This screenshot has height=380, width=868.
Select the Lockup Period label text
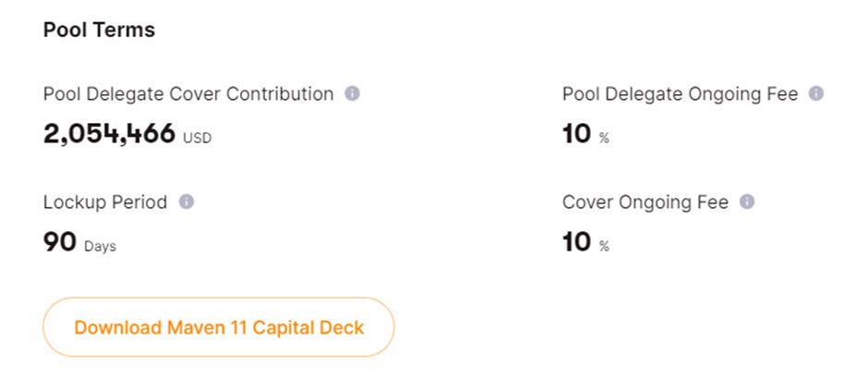[x=105, y=202]
